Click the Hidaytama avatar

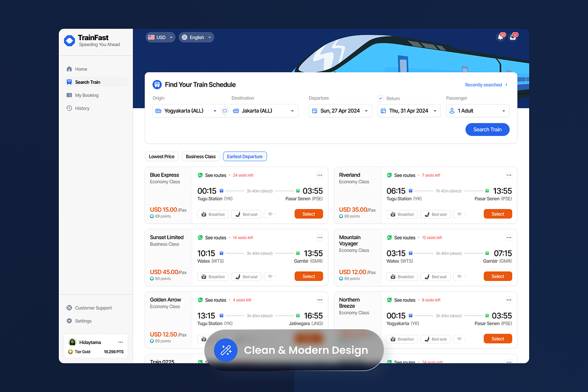pyautogui.click(x=72, y=343)
